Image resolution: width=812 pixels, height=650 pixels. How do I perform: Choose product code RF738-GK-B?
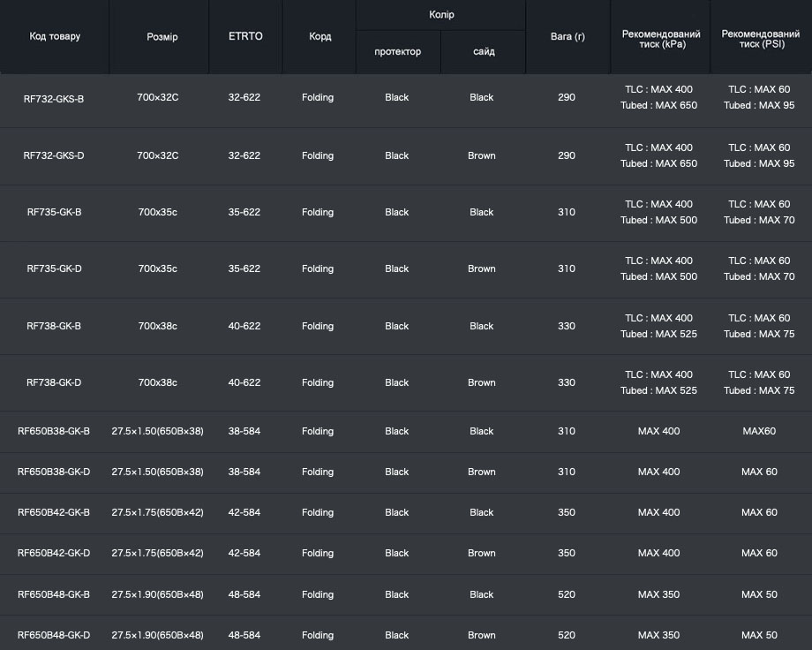54,326
